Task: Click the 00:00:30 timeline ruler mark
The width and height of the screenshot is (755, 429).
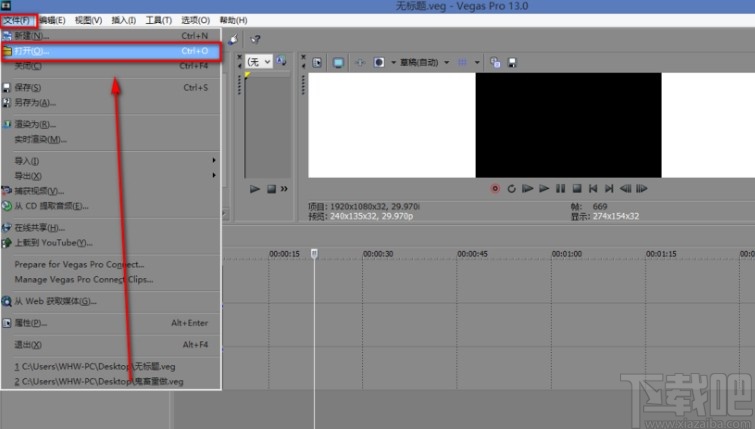Action: [378, 254]
